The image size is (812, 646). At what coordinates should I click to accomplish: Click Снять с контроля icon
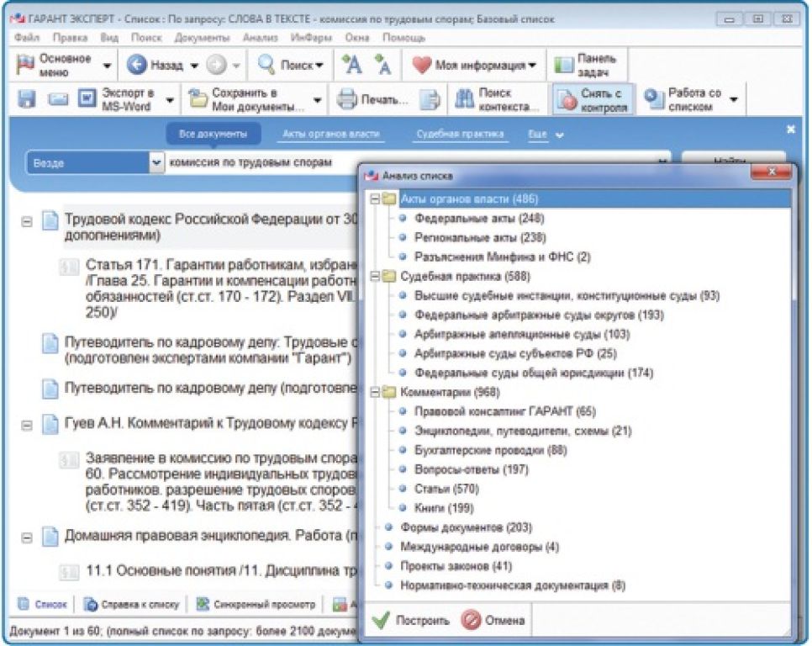point(567,99)
